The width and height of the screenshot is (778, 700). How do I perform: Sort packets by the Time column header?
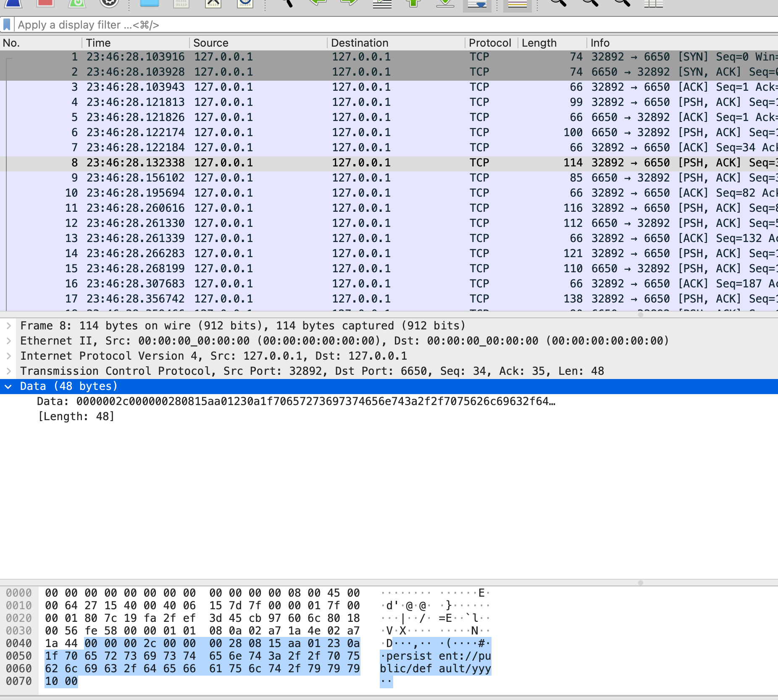coord(134,43)
